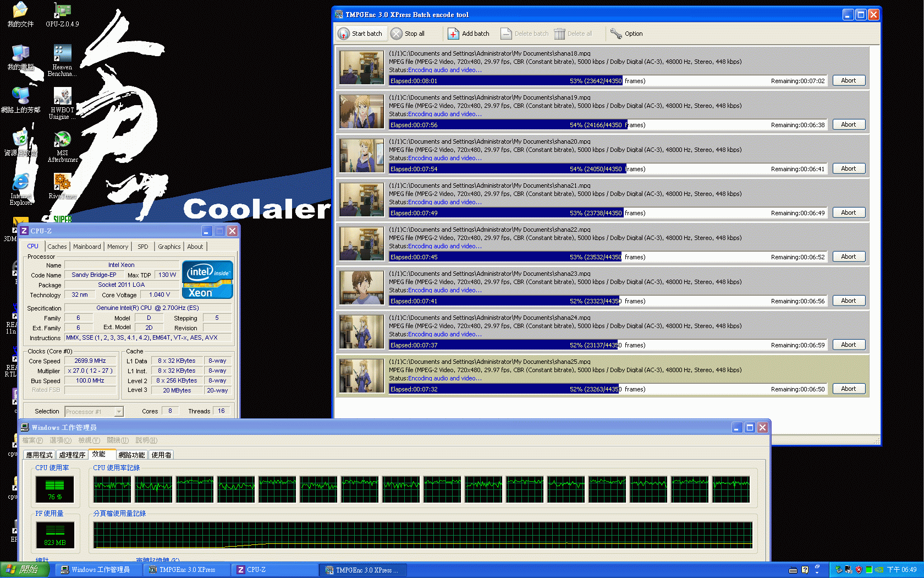
Task: Open My Computer desktop icon
Action: (20, 57)
